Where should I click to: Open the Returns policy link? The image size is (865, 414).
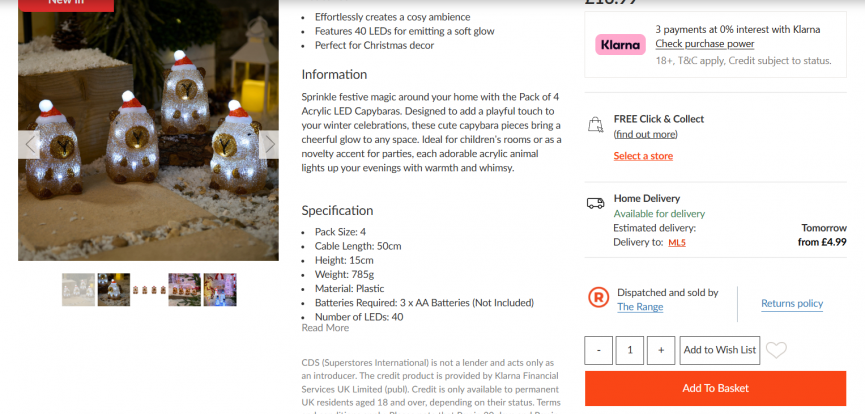click(x=792, y=304)
